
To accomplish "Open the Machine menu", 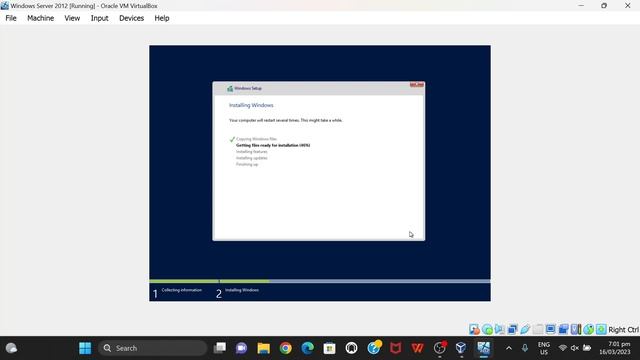I will click(40, 18).
